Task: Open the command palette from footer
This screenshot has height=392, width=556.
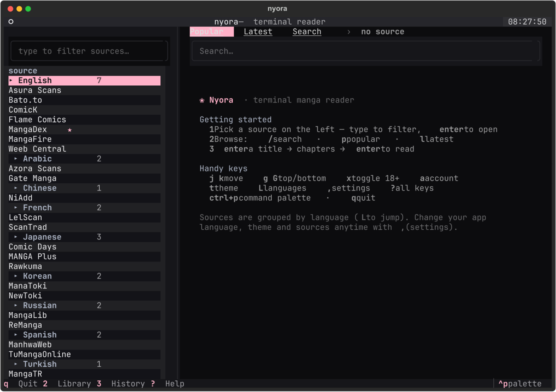Action: click(x=520, y=384)
